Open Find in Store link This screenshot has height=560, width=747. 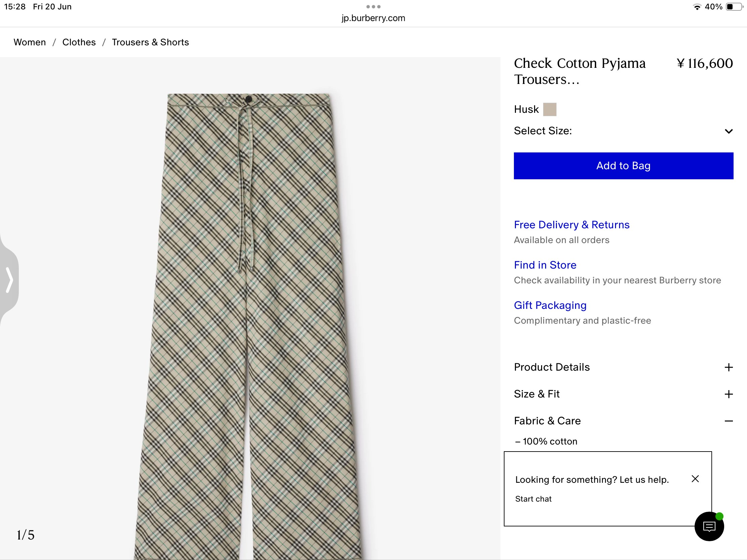545,265
